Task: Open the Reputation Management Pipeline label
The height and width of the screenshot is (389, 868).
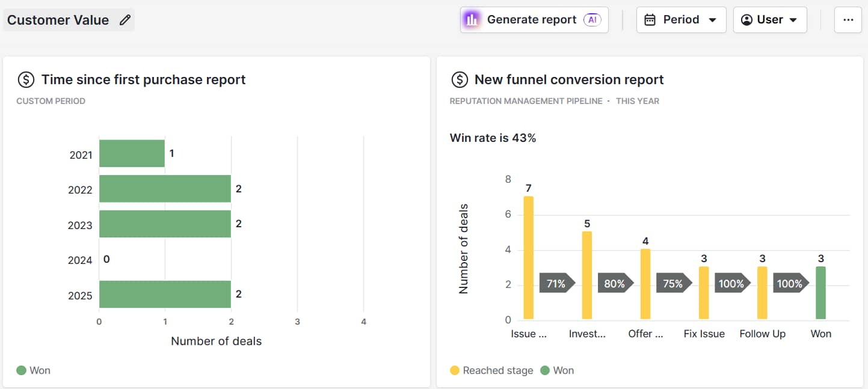Action: (525, 100)
